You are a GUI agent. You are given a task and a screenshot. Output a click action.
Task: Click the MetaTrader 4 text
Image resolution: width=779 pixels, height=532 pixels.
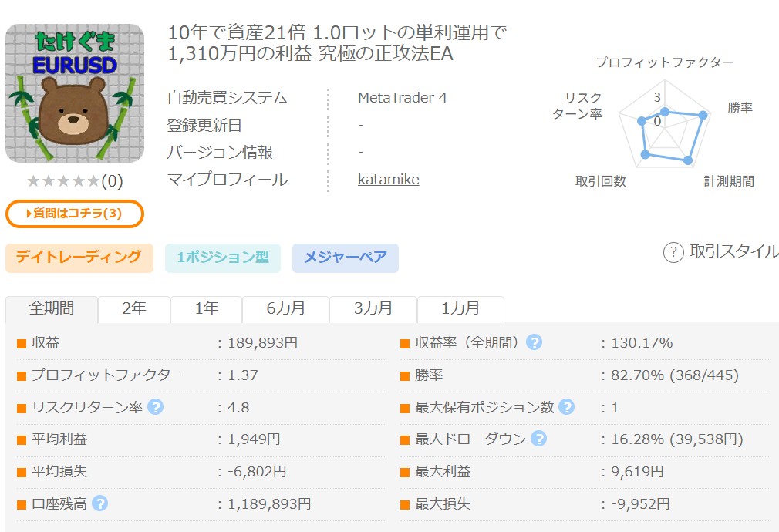[403, 98]
